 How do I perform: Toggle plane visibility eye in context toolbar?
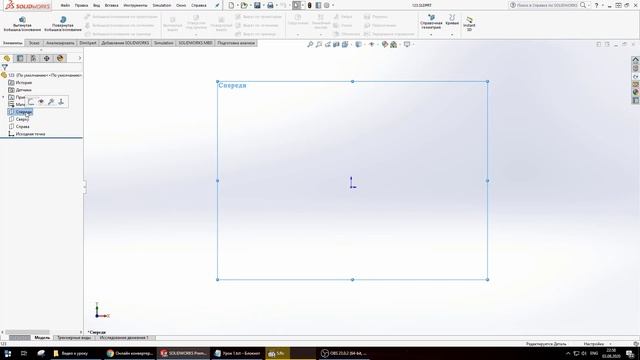point(41,102)
